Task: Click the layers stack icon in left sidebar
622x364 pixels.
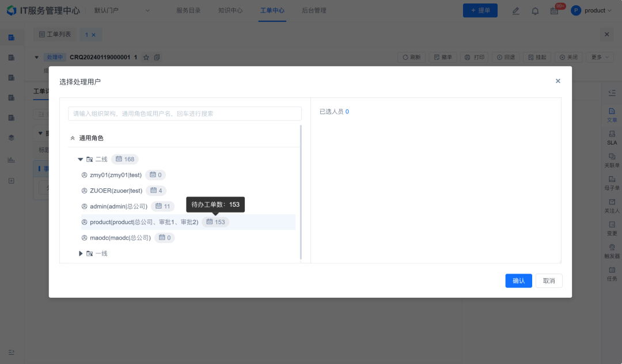Action: [11, 138]
